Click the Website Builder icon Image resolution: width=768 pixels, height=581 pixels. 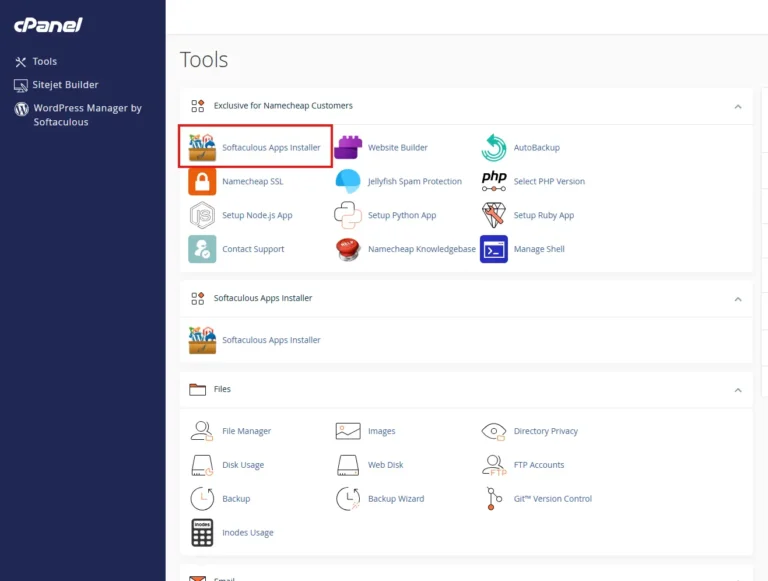[348, 147]
